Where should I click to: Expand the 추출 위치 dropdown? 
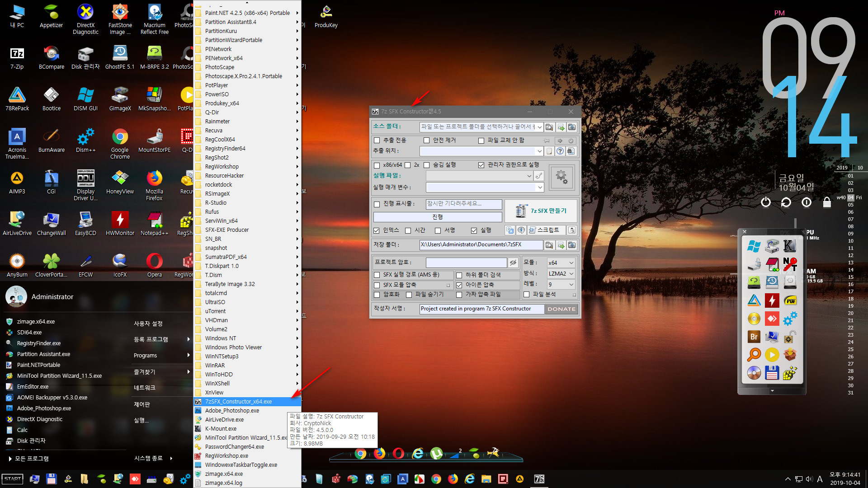point(539,151)
